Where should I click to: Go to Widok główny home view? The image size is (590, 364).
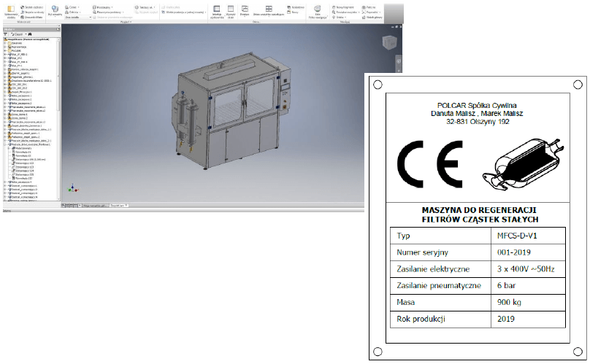tap(372, 17)
